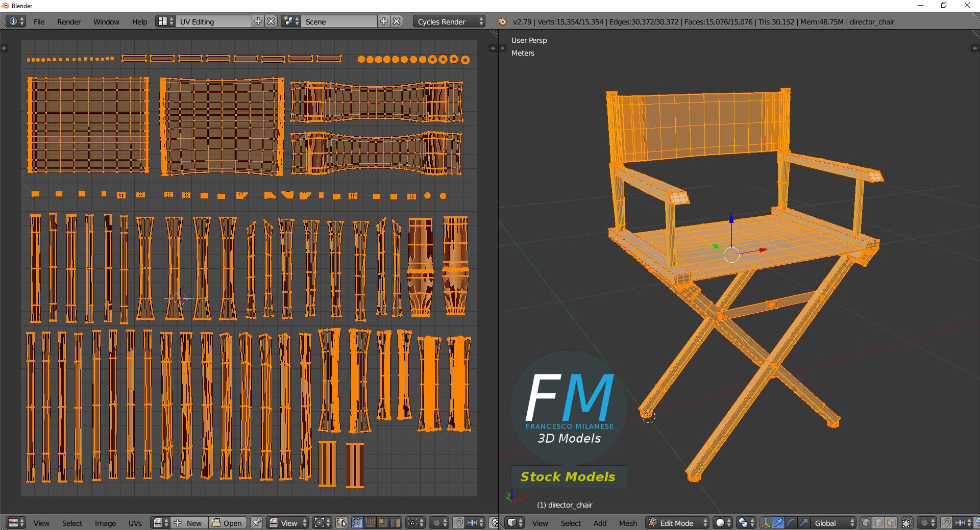Image resolution: width=980 pixels, height=530 pixels.
Task: Click the Scene name field
Action: (339, 21)
